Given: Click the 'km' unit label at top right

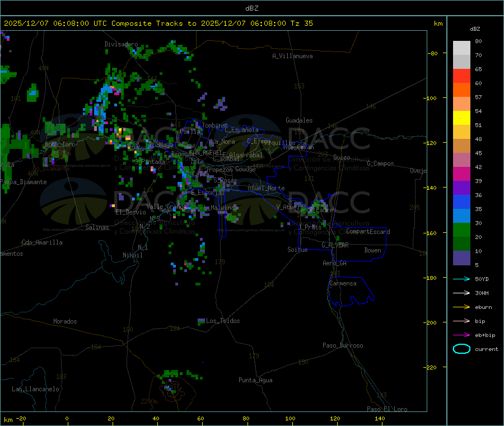Looking at the screenshot, I should point(438,24).
